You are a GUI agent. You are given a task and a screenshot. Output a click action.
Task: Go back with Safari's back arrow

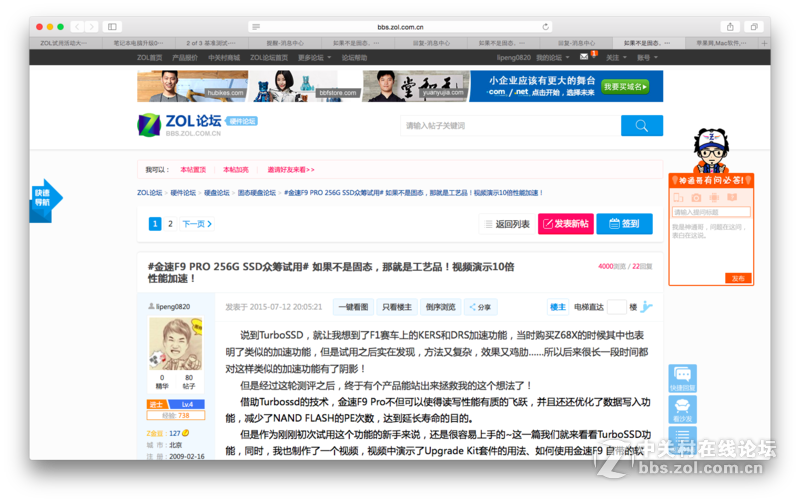point(78,27)
